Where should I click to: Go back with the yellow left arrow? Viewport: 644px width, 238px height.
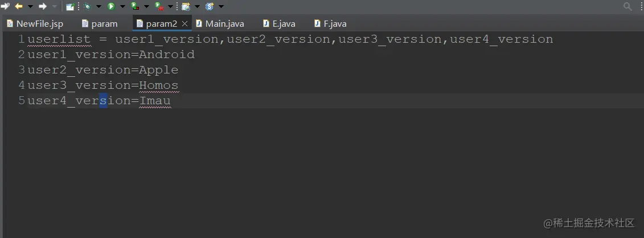tap(18, 6)
